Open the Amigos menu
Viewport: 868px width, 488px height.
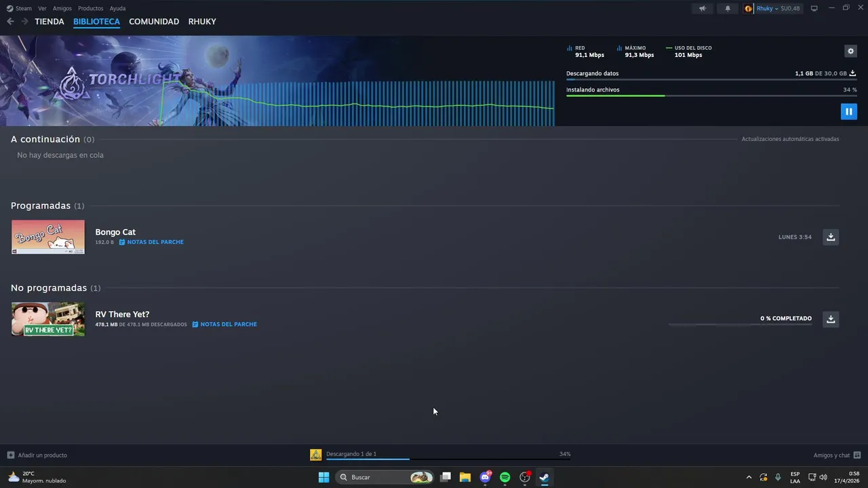[62, 8]
